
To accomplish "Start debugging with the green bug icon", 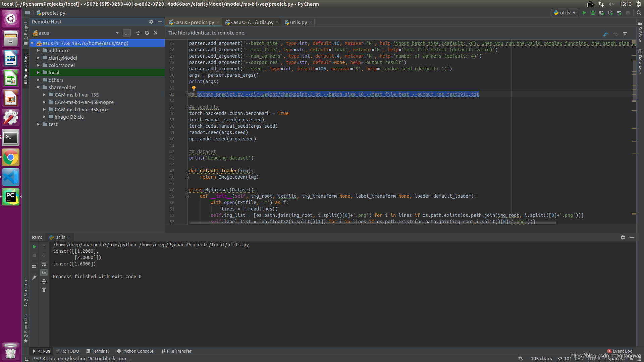I will (x=593, y=13).
